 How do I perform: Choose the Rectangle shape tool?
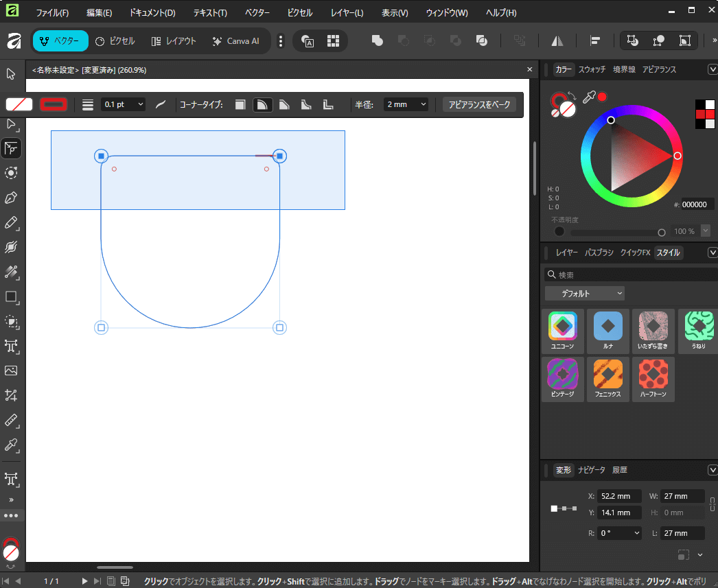[x=11, y=296]
